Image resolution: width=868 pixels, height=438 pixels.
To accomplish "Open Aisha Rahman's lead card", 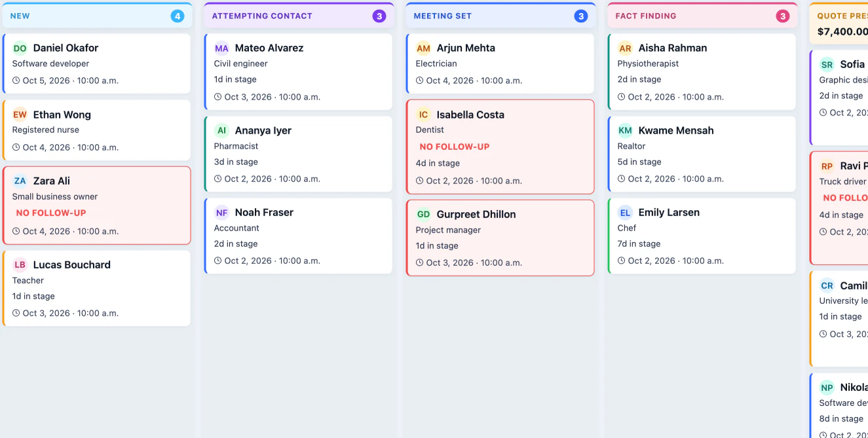I will (x=702, y=72).
